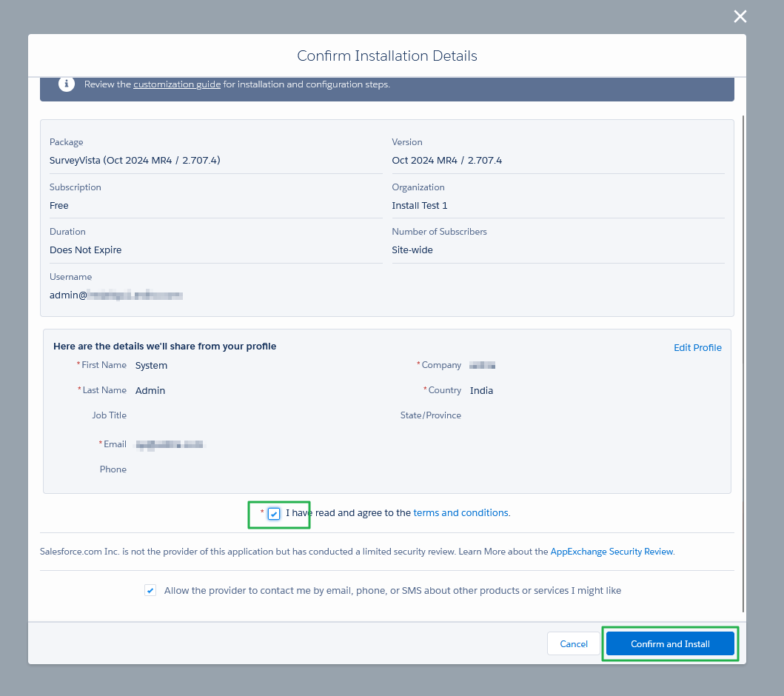784x696 pixels.
Task: Close the installation dialog with the X icon
Action: 740,17
